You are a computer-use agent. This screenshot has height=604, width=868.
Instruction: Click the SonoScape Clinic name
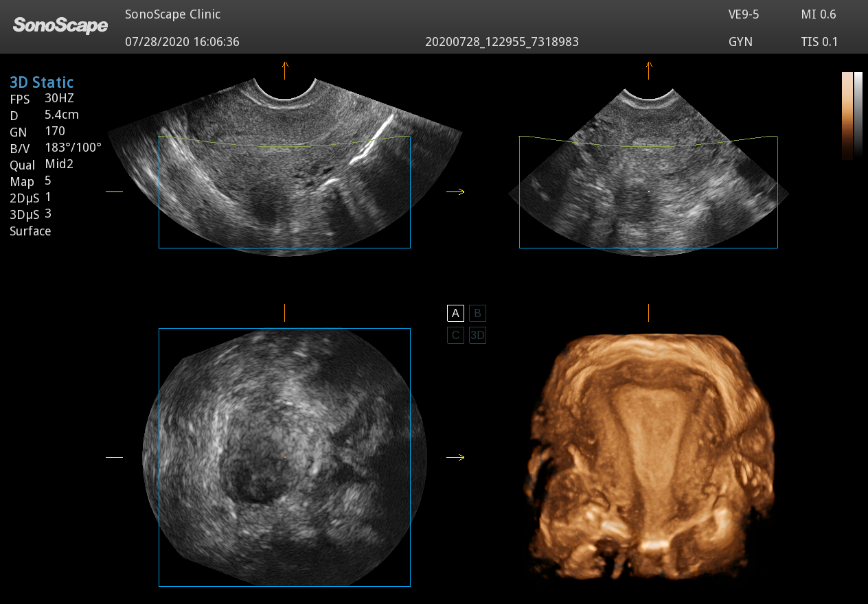pos(173,14)
